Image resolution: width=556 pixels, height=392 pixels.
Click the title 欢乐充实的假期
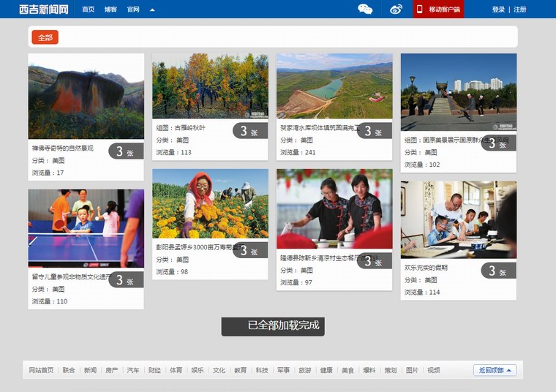[x=427, y=268]
